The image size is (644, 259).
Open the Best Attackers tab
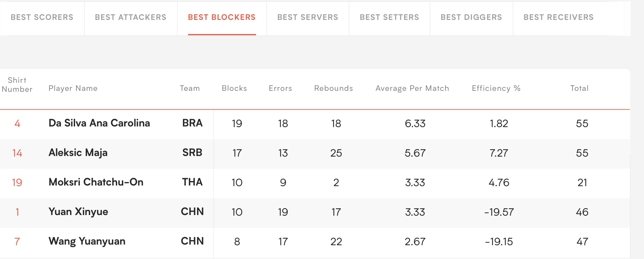tap(131, 17)
